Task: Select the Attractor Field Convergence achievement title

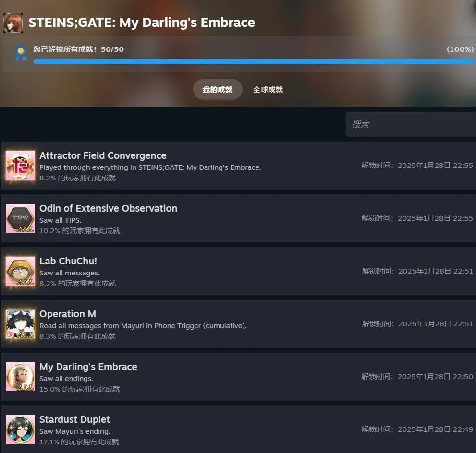Action: pyautogui.click(x=103, y=155)
